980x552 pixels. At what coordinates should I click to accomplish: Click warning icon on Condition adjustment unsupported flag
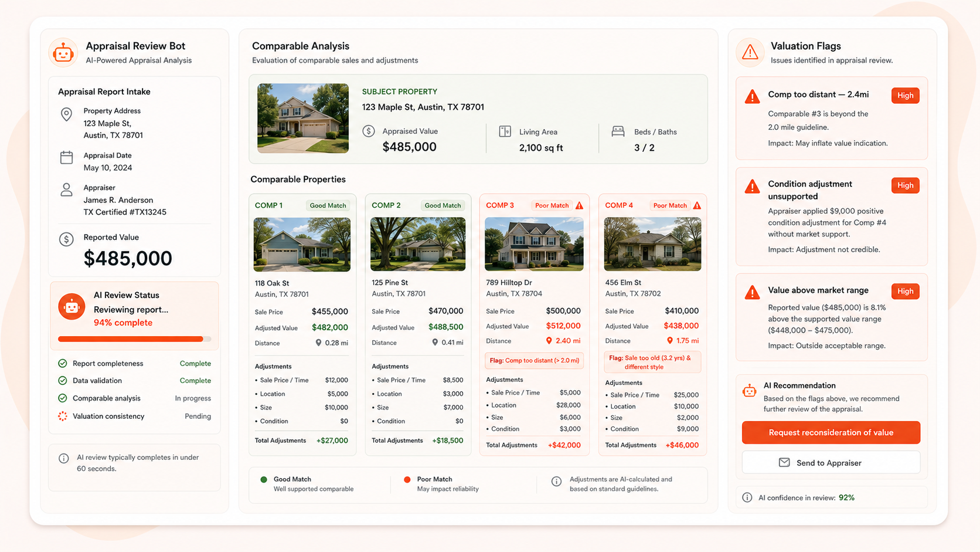coord(752,187)
